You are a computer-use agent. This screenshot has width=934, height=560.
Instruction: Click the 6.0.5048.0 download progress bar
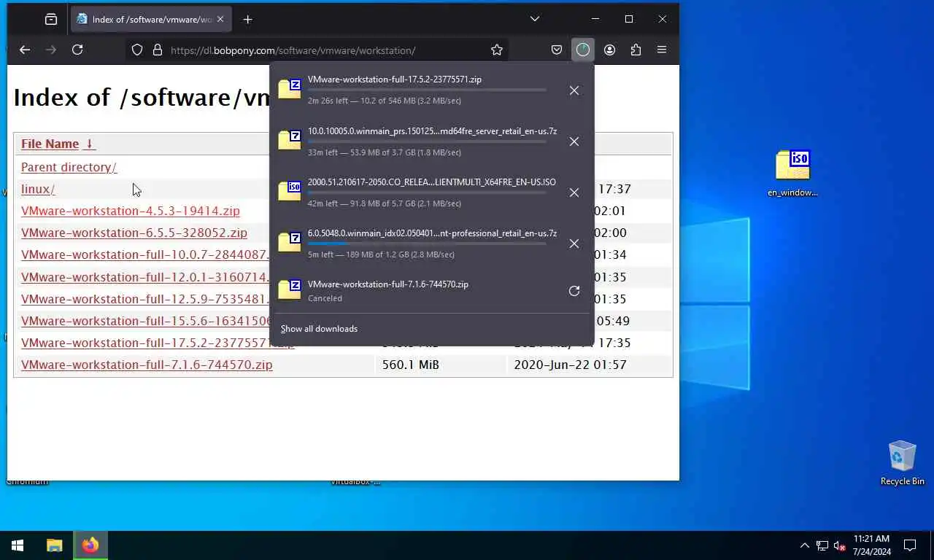[x=427, y=244]
